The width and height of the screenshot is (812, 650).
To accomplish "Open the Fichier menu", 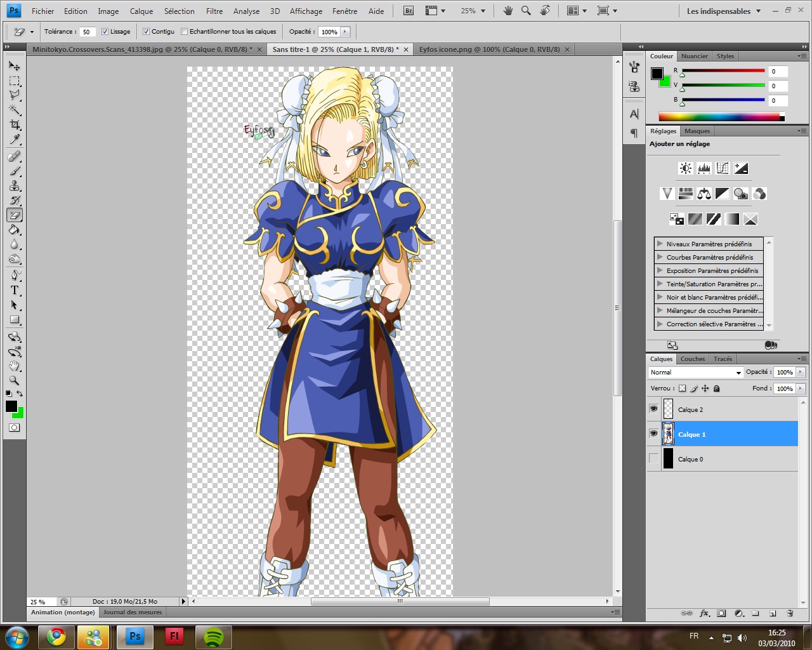I will [x=43, y=11].
